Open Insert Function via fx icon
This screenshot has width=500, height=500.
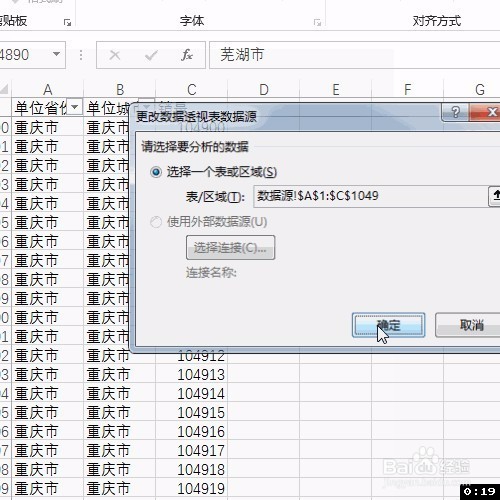click(x=187, y=55)
